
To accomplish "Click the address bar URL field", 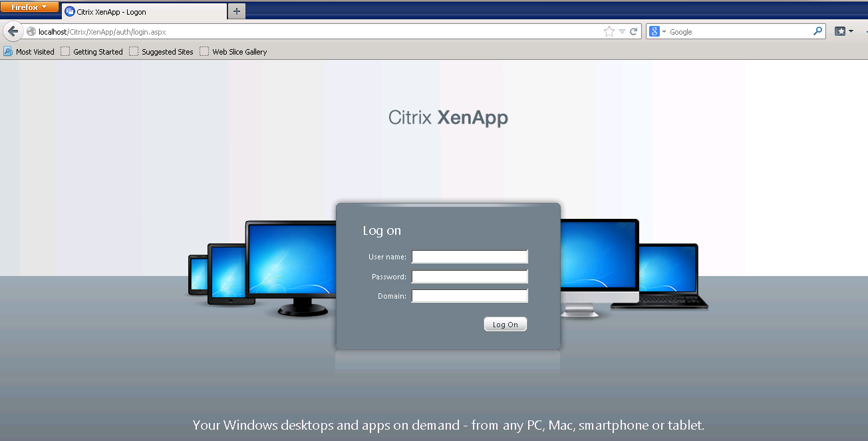I will pos(319,31).
